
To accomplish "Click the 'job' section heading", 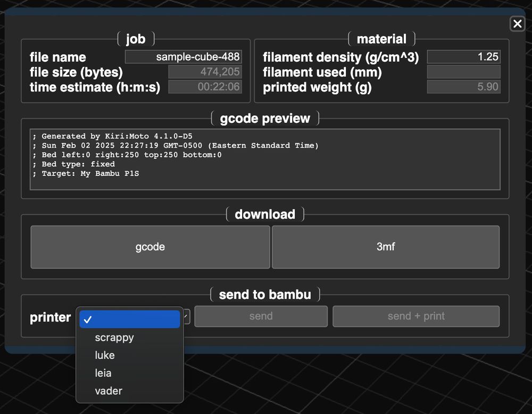I will coord(136,39).
